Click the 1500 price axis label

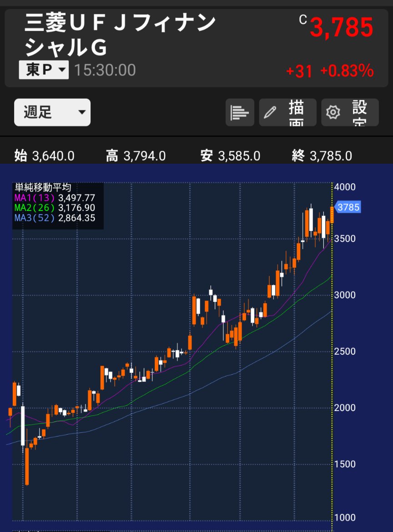click(345, 464)
